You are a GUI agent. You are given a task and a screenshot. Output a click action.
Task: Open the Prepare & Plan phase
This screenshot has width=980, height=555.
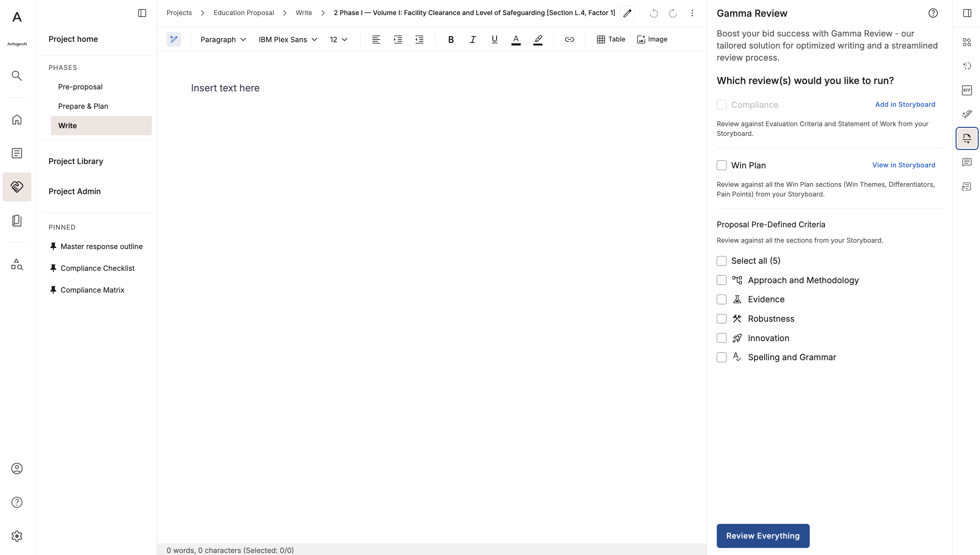[83, 106]
